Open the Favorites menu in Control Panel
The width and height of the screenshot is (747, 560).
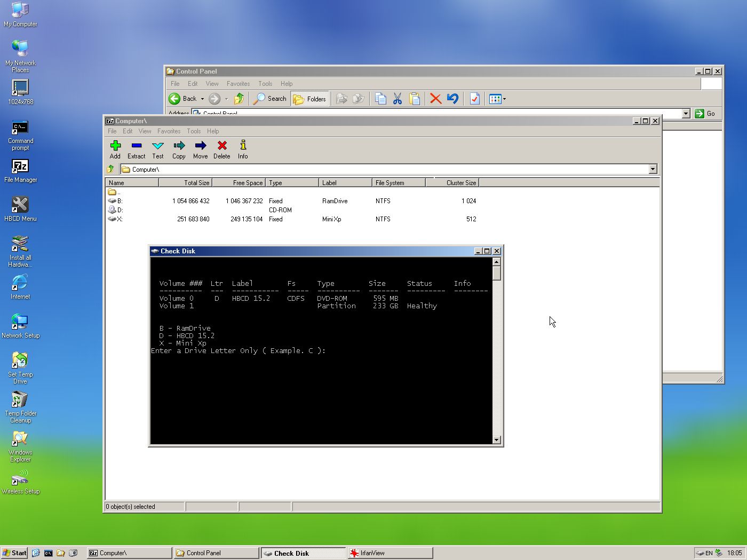point(238,84)
